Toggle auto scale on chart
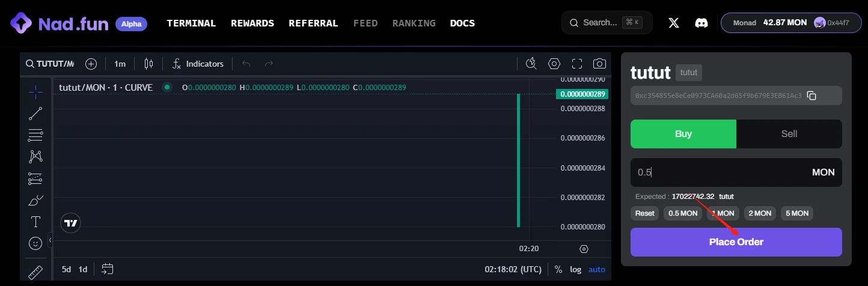 [597, 269]
